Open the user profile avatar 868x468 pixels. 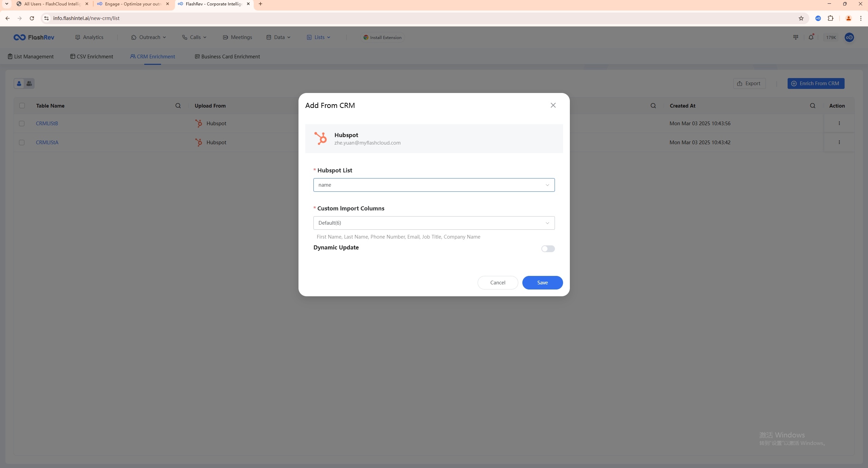[x=849, y=37]
